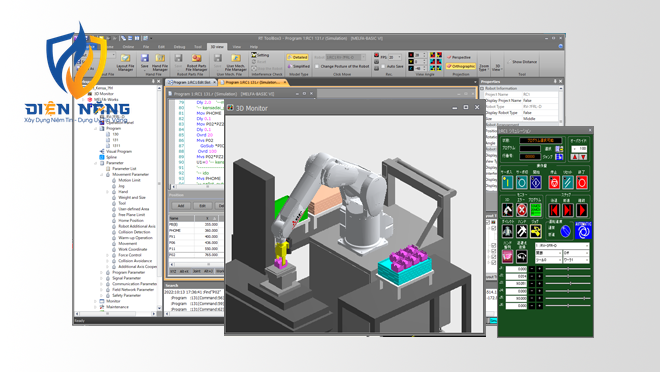Click step backward red arrow icon
This screenshot has height=372, width=660.
554,209
